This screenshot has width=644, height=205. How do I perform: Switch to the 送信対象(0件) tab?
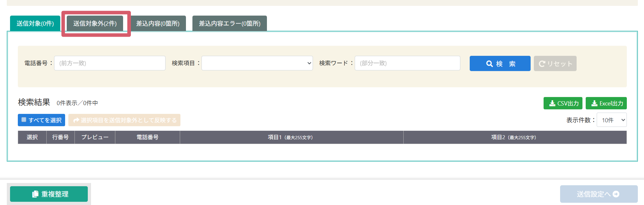coord(35,23)
